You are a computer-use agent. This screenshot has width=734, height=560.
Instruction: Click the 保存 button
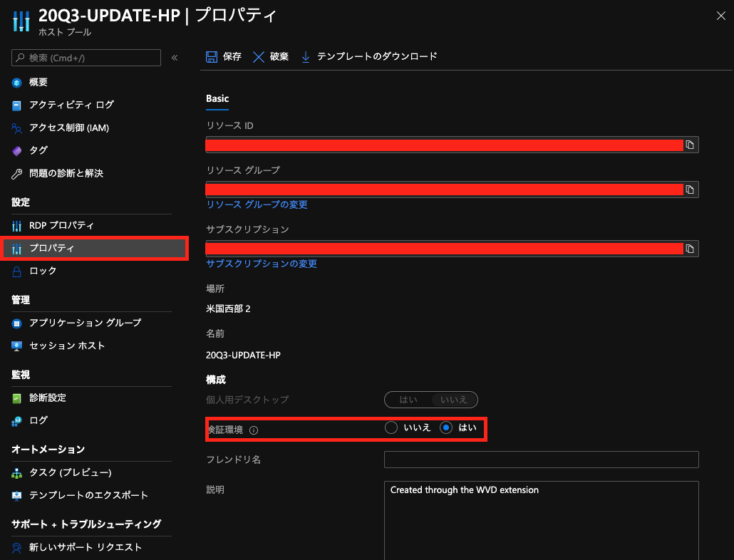point(223,56)
